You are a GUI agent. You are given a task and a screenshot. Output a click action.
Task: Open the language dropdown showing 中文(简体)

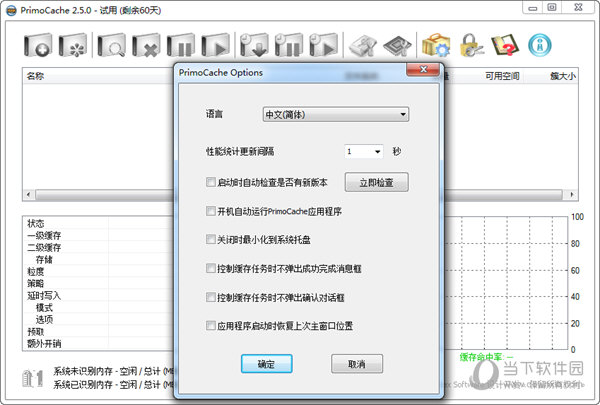[336, 114]
